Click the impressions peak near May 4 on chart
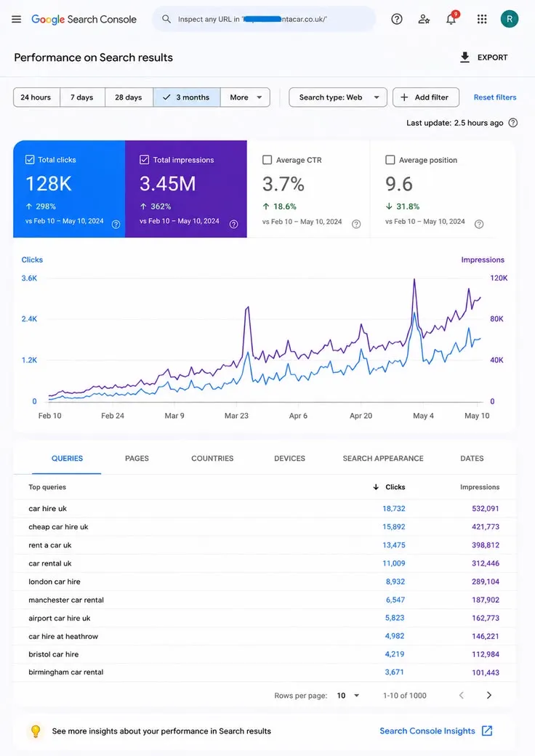The width and height of the screenshot is (535, 756). click(414, 280)
